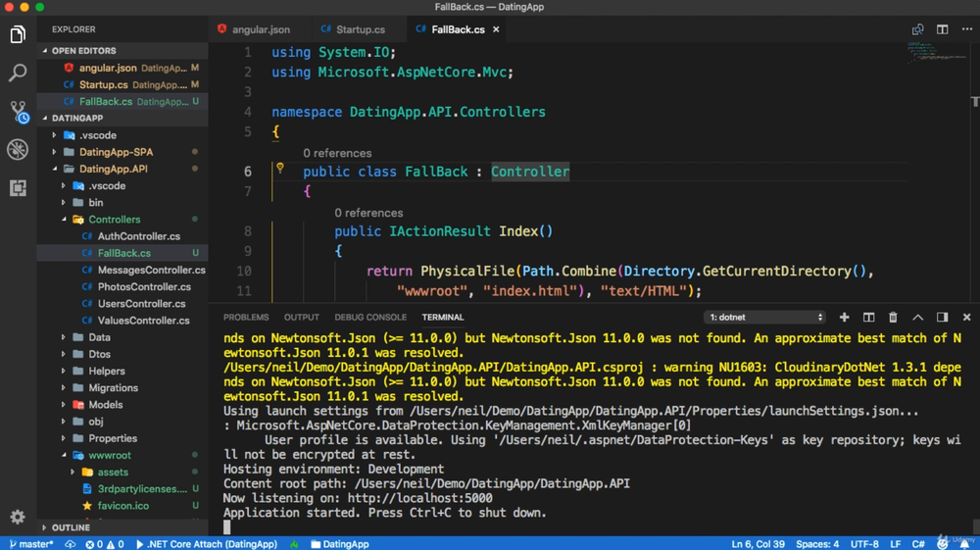This screenshot has height=550, width=980.
Task: Open the Extensions view
Action: tap(18, 187)
